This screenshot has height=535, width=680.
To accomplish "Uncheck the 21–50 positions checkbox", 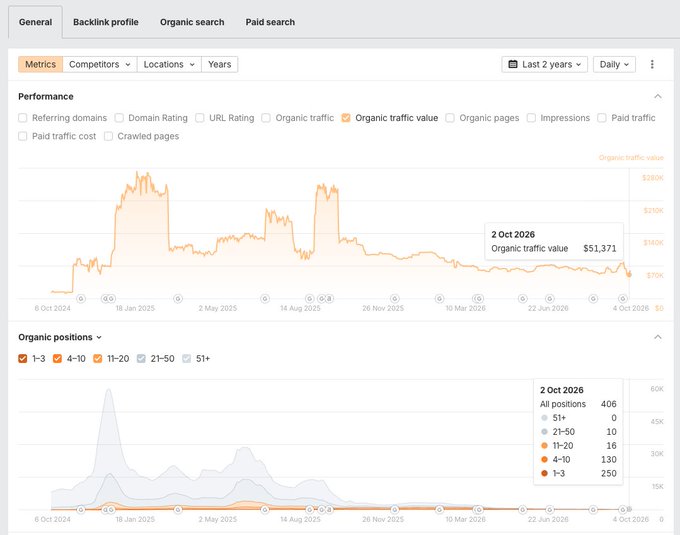I will click(141, 359).
